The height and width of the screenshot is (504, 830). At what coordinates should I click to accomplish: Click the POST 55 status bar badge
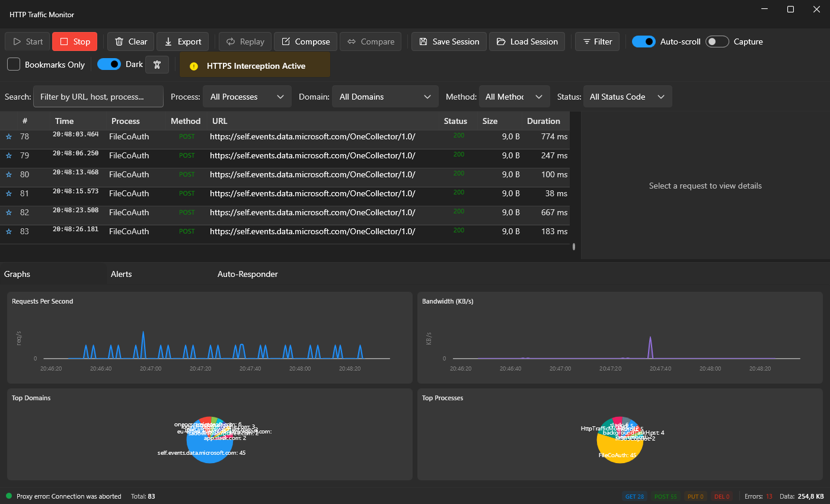tap(665, 496)
